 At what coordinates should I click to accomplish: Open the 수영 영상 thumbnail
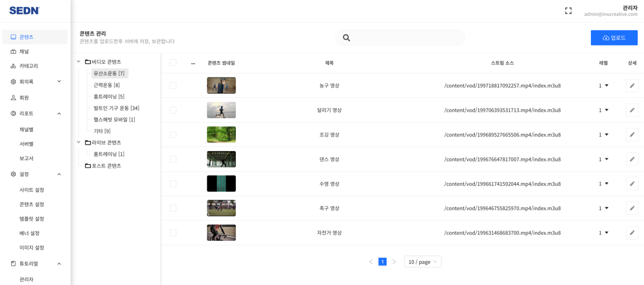click(x=221, y=183)
